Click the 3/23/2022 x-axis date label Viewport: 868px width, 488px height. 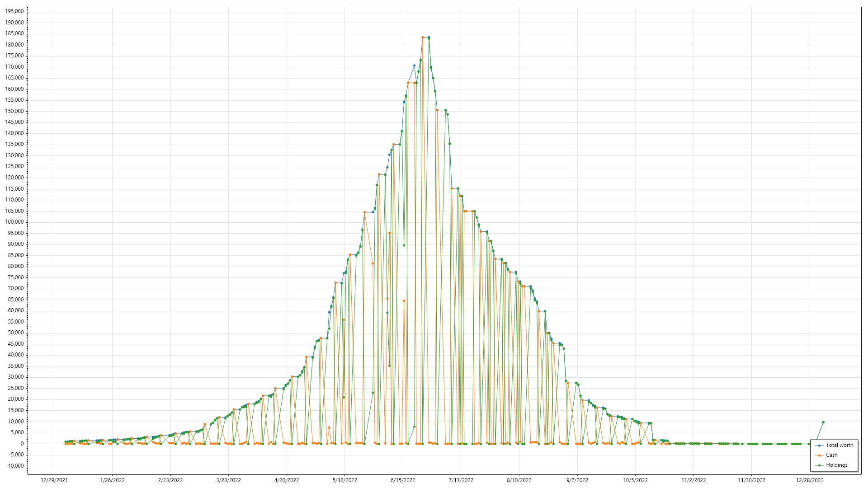pyautogui.click(x=228, y=480)
